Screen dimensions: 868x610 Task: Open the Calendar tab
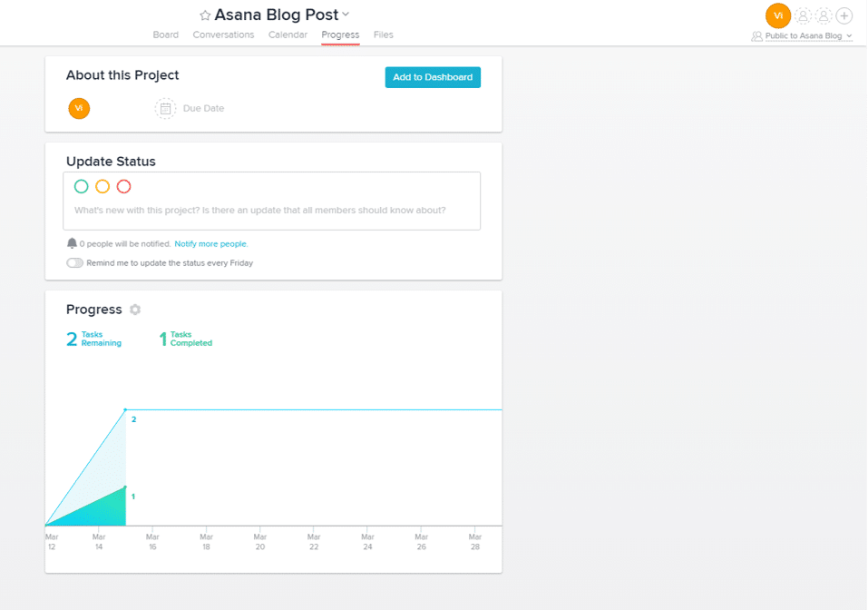(x=288, y=34)
